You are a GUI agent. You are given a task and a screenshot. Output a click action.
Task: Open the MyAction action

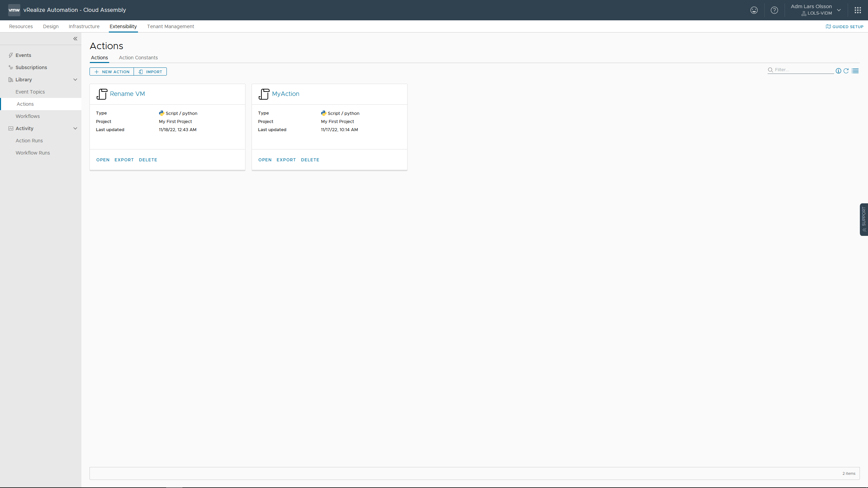[x=265, y=160]
